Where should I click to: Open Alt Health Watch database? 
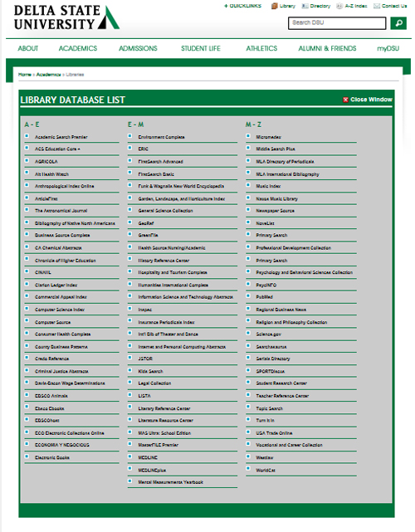[x=52, y=174]
